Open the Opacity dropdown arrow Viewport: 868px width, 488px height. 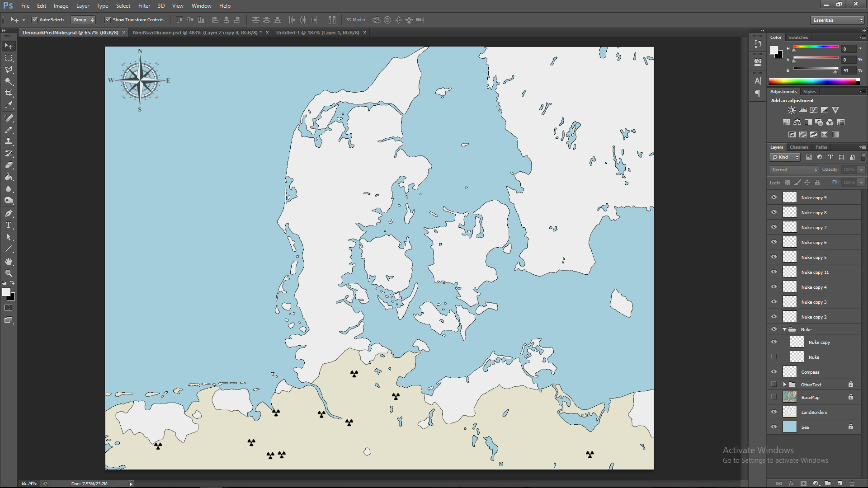[x=862, y=170]
